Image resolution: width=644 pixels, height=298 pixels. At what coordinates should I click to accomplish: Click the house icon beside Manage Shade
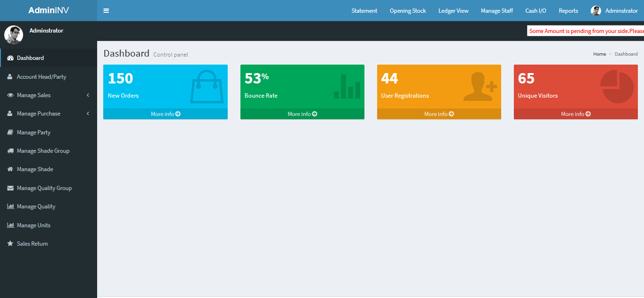point(10,169)
